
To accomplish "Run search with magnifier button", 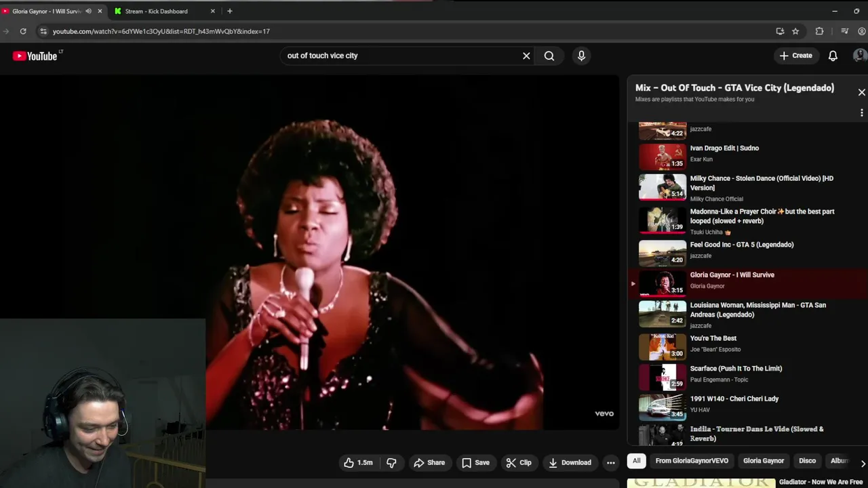I will 549,56.
